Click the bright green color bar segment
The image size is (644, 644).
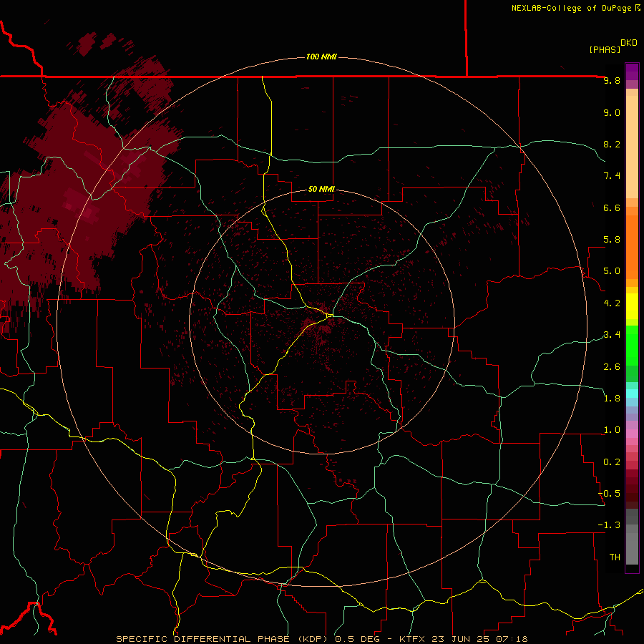[632, 345]
